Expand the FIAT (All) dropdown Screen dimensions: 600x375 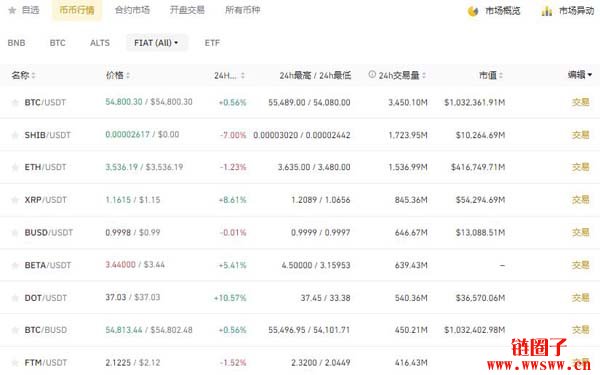point(157,43)
